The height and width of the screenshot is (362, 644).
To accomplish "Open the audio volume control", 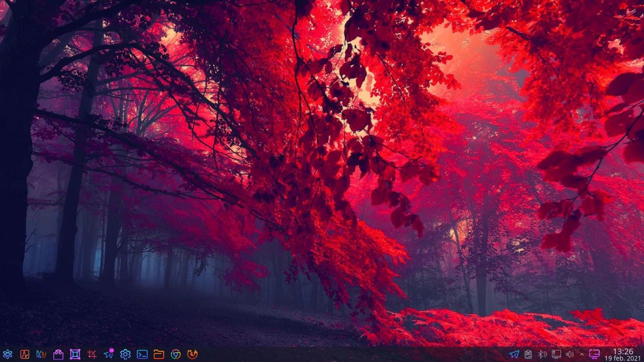I will [570, 354].
